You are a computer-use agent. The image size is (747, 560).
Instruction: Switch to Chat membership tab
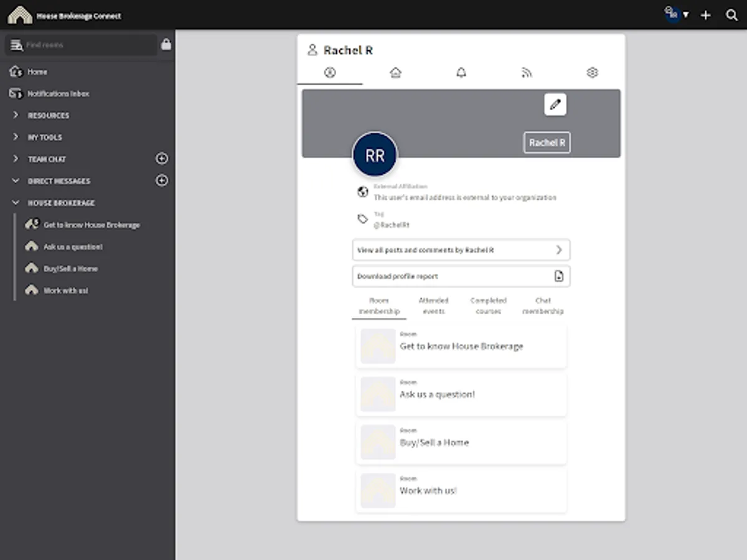tap(543, 306)
